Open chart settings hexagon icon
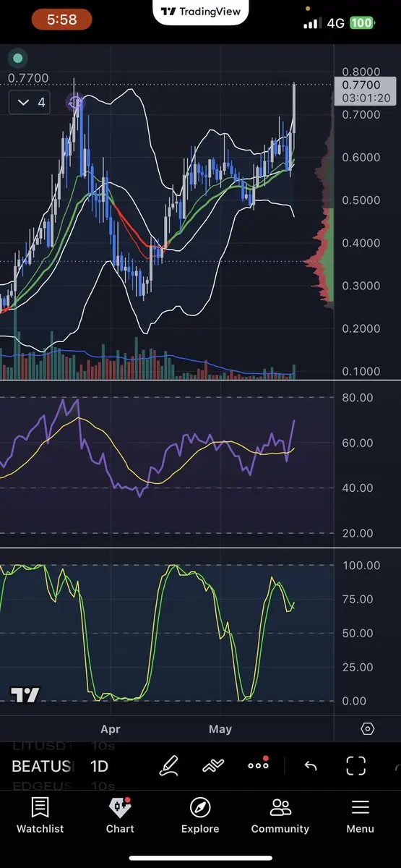 coord(367,728)
